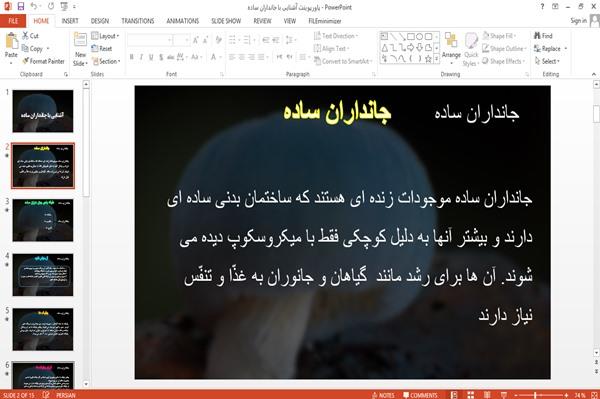Select the Format Painter brush
600x399 pixels.
click(26, 61)
